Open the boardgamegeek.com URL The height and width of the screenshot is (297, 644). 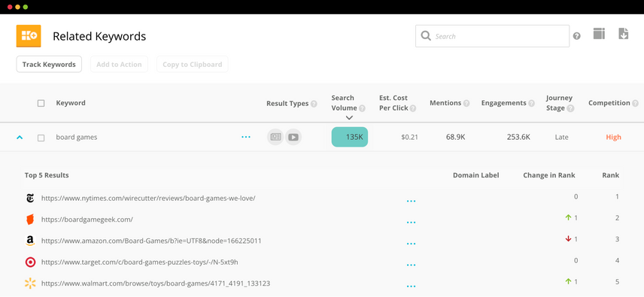(x=87, y=220)
